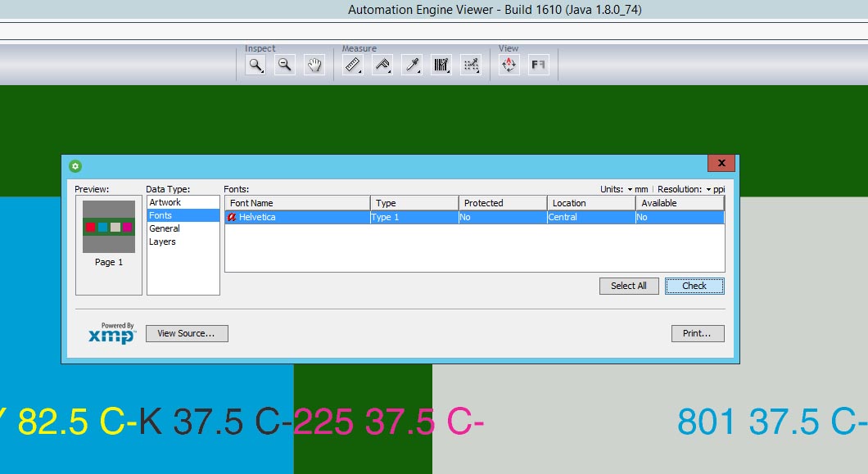Select the Zoom Out magnifier tool
This screenshot has height=474, width=868.
tap(284, 65)
